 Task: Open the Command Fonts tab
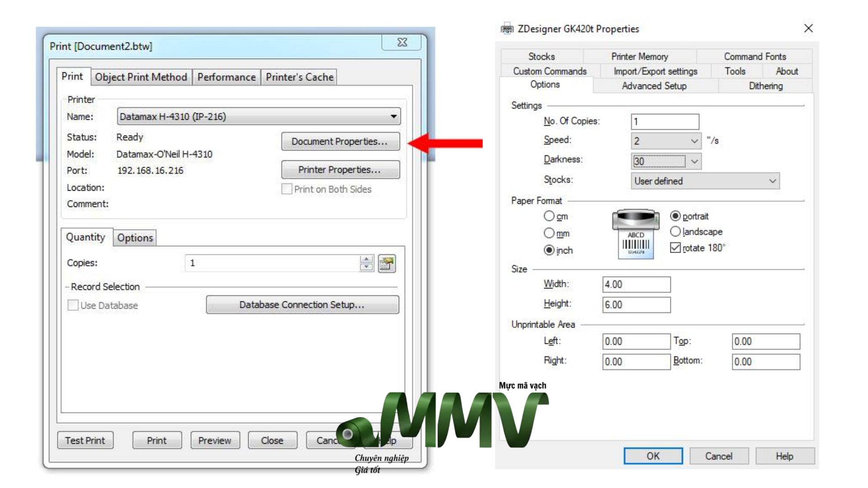click(x=755, y=56)
